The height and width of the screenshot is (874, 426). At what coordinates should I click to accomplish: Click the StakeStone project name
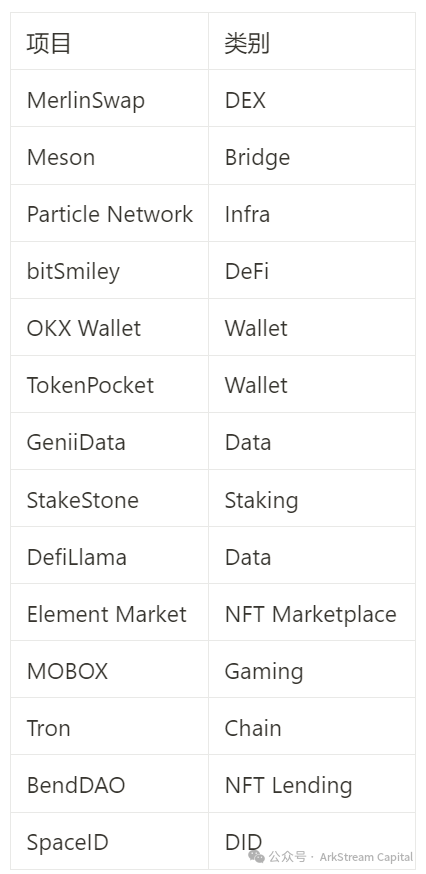click(83, 500)
